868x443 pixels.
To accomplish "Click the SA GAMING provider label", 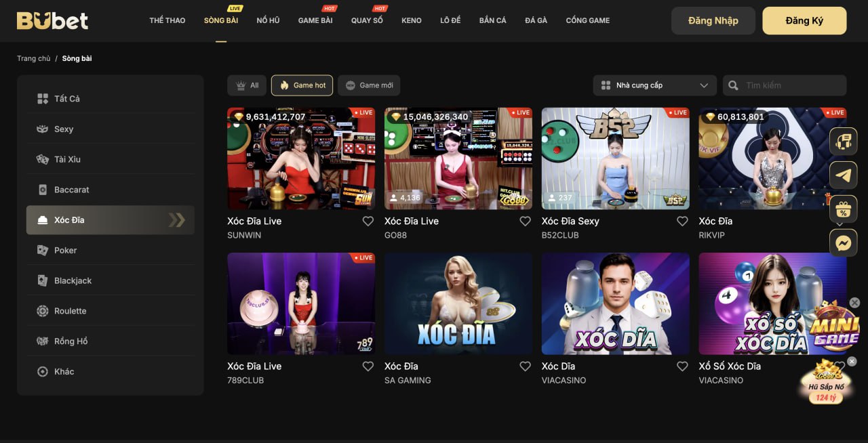I will tap(408, 380).
